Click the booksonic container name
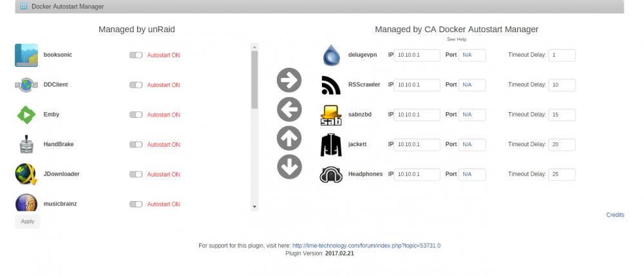 [58, 55]
